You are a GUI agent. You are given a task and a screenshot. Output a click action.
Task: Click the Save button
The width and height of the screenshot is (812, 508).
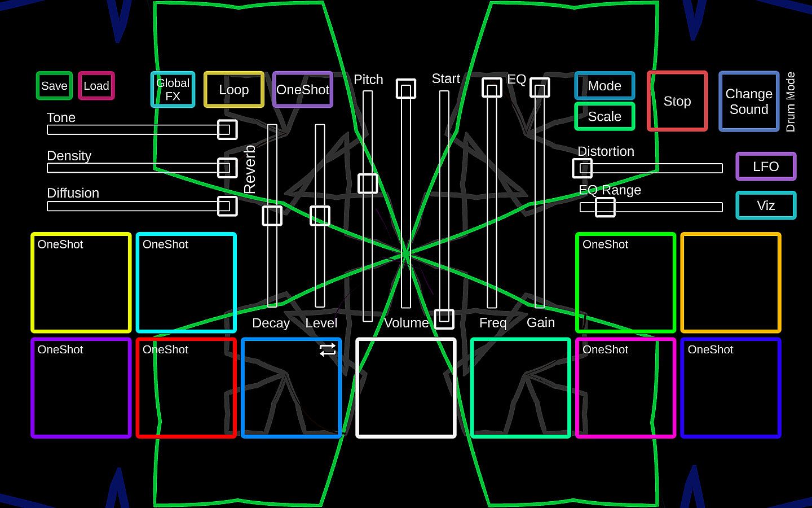click(54, 86)
